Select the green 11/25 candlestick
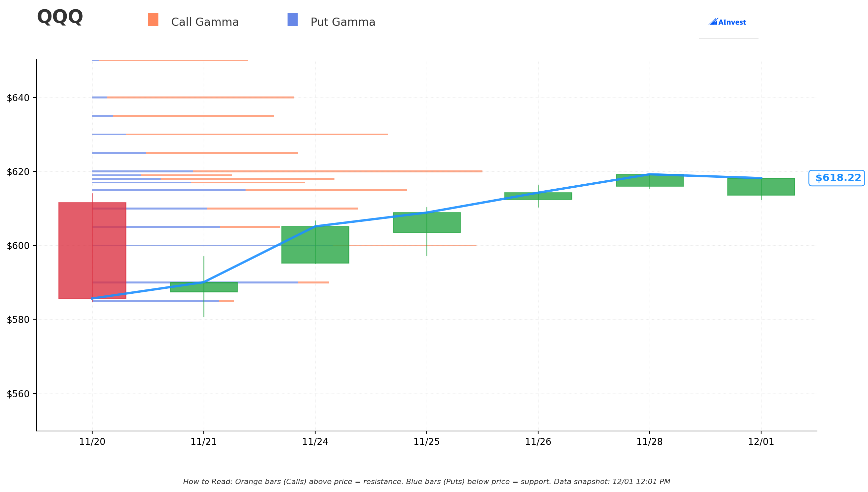The image size is (868, 492). click(x=427, y=223)
